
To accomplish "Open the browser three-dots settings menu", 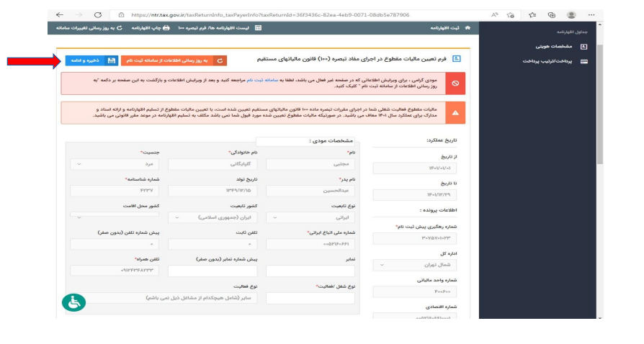I will [x=591, y=15].
